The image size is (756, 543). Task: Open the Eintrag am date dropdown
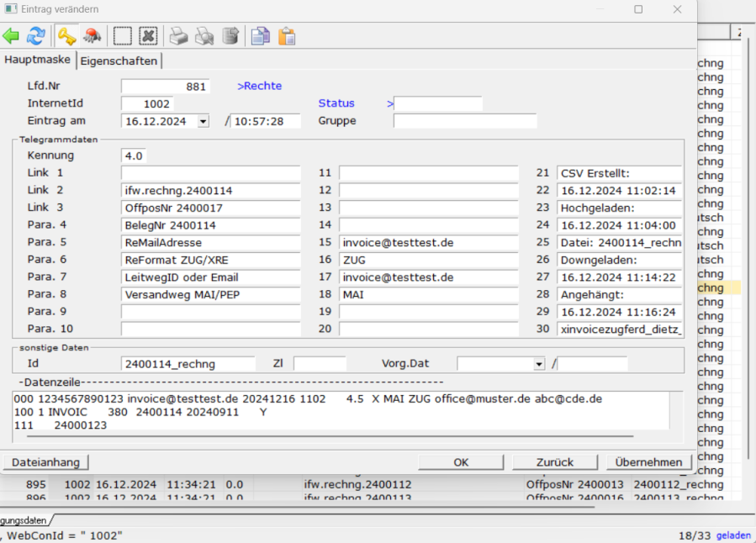(x=203, y=121)
